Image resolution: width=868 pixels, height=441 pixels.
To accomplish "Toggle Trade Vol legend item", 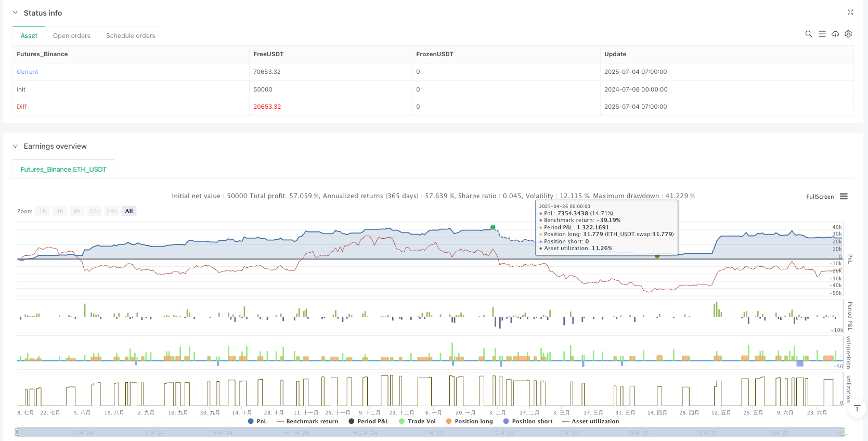I will point(421,421).
